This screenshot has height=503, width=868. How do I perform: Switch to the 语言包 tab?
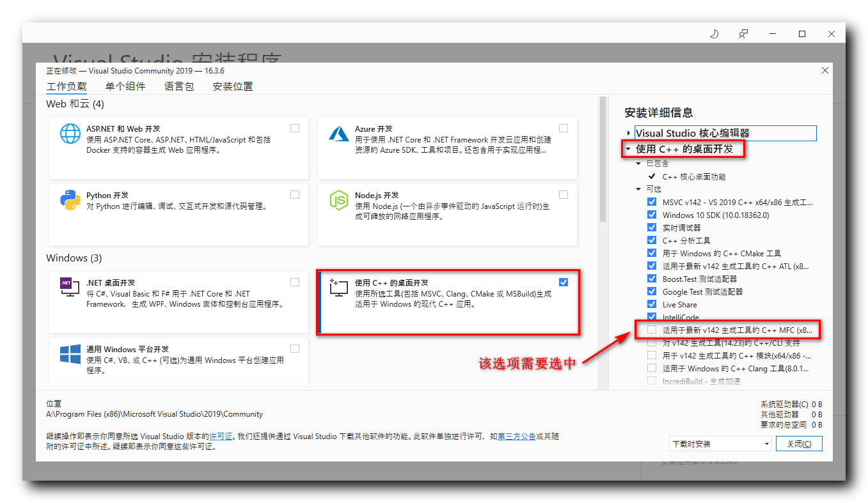click(x=179, y=86)
